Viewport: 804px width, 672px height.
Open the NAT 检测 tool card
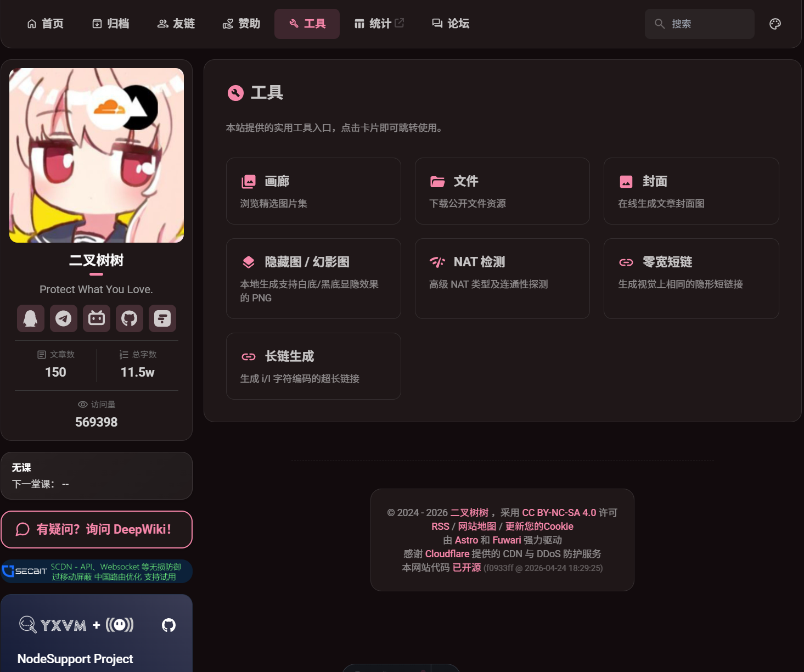(x=502, y=278)
